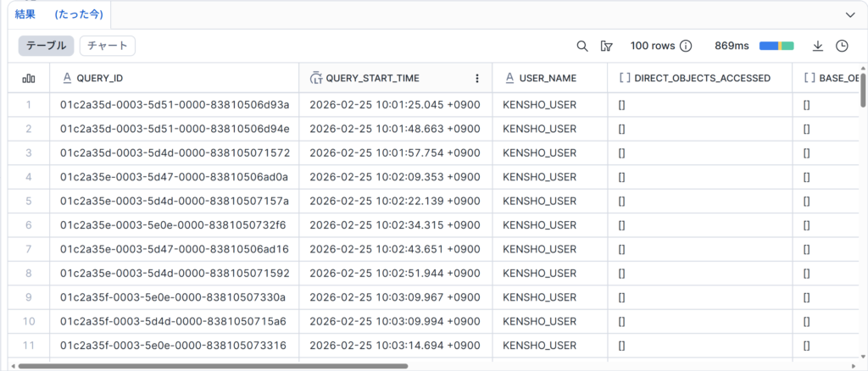Click the column statistics bar-chart icon
The width and height of the screenshot is (868, 371).
[29, 78]
